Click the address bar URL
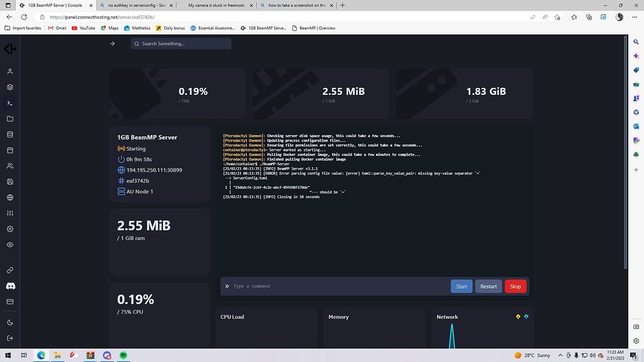Image resolution: width=644 pixels, height=362 pixels. (102, 17)
